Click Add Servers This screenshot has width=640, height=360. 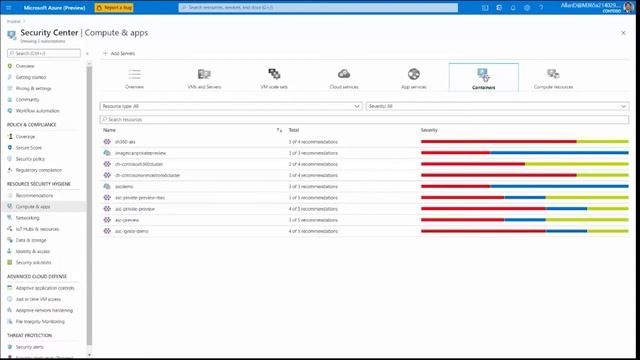pyautogui.click(x=119, y=53)
